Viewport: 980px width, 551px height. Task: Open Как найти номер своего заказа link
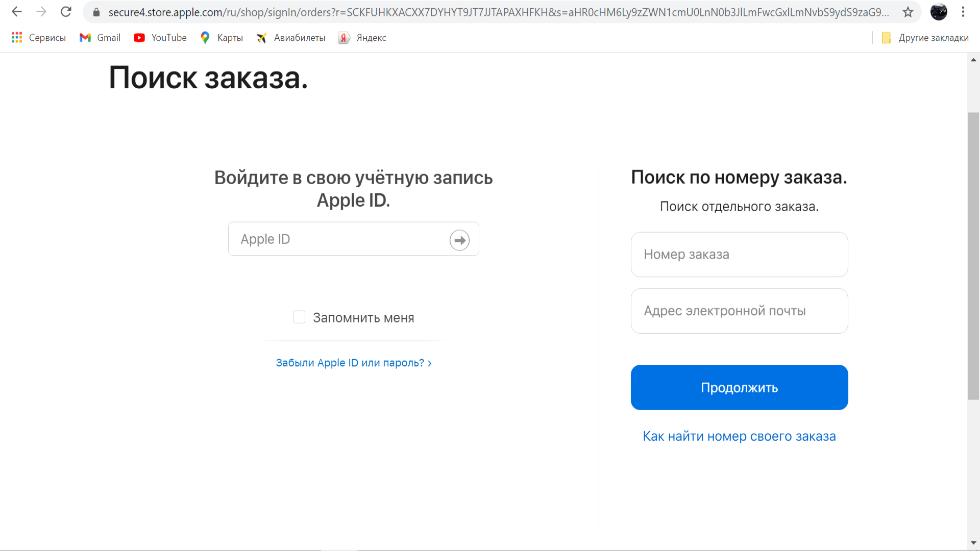tap(739, 436)
